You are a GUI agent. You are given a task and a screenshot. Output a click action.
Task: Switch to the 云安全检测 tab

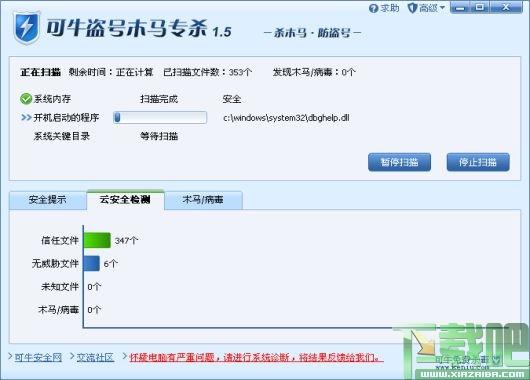tap(125, 199)
